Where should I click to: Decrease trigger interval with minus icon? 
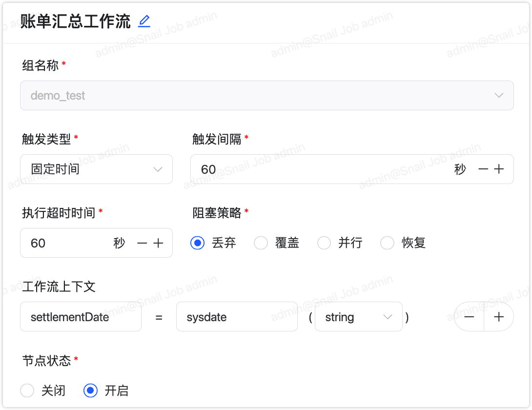tap(483, 169)
